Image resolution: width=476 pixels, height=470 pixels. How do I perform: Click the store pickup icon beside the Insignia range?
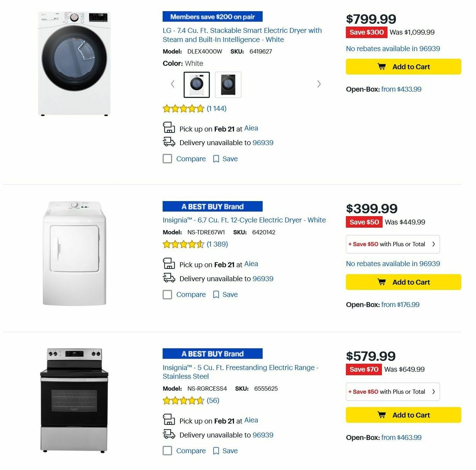point(169,420)
